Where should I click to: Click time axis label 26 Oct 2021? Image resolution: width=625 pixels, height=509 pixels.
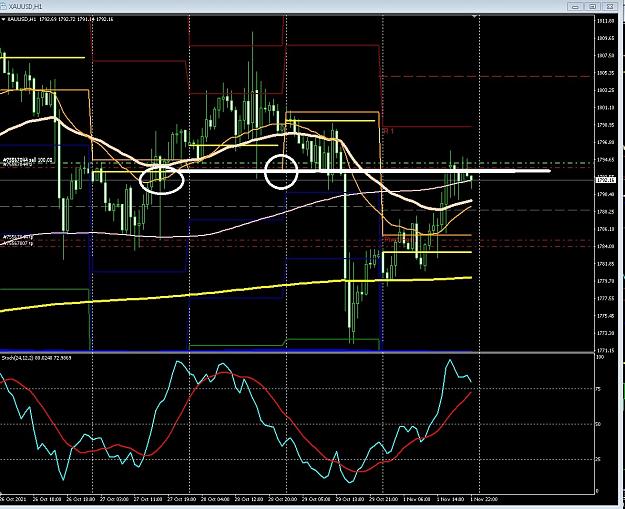click(x=11, y=499)
